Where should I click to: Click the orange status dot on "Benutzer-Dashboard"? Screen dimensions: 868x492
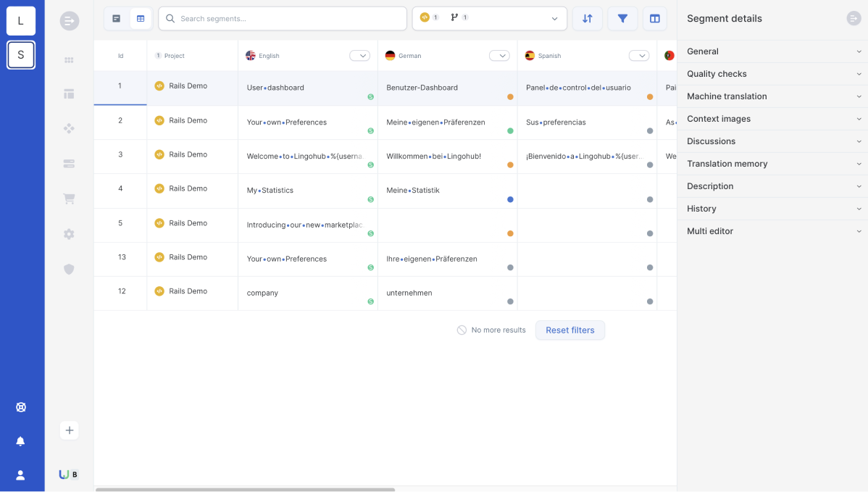pos(510,97)
